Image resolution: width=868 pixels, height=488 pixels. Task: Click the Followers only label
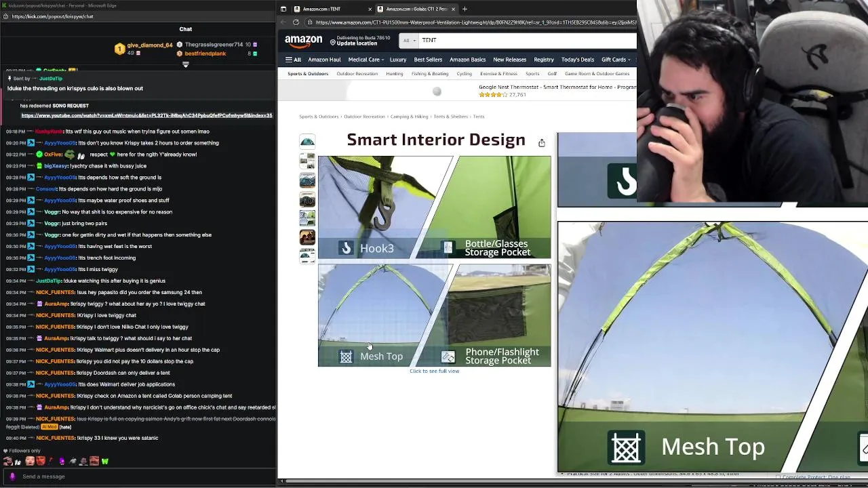[24, 451]
